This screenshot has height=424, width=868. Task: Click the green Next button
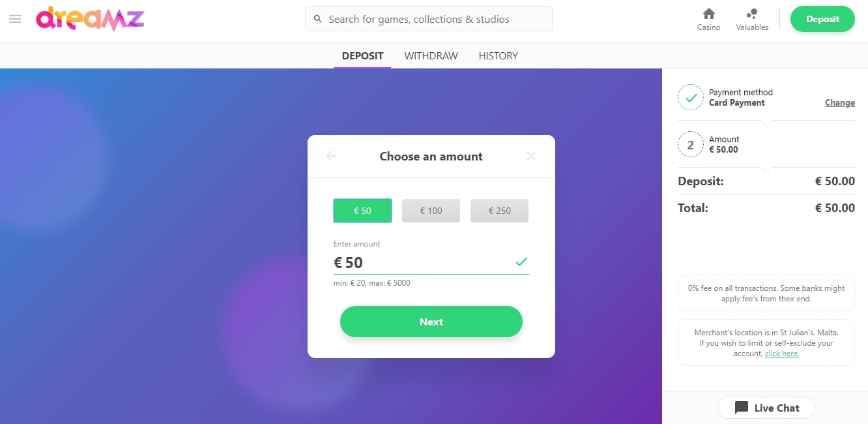click(431, 322)
